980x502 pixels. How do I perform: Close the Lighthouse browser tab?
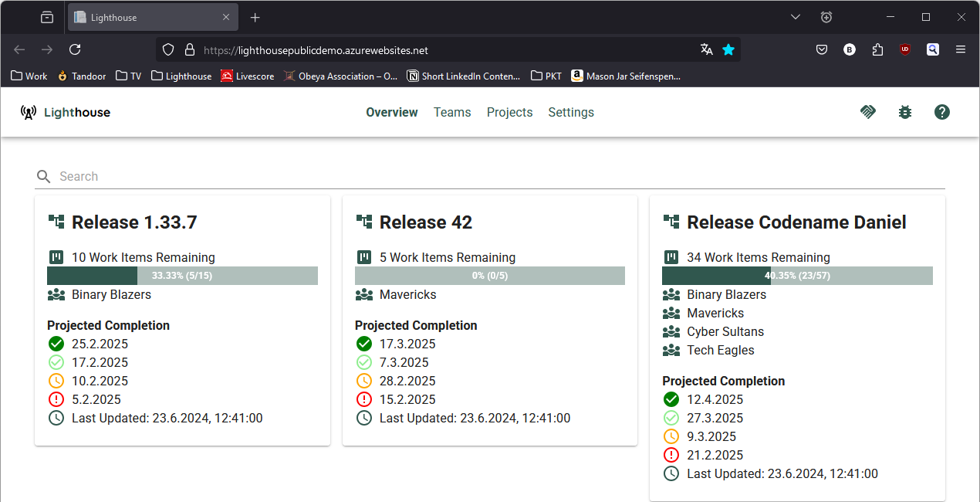point(226,17)
